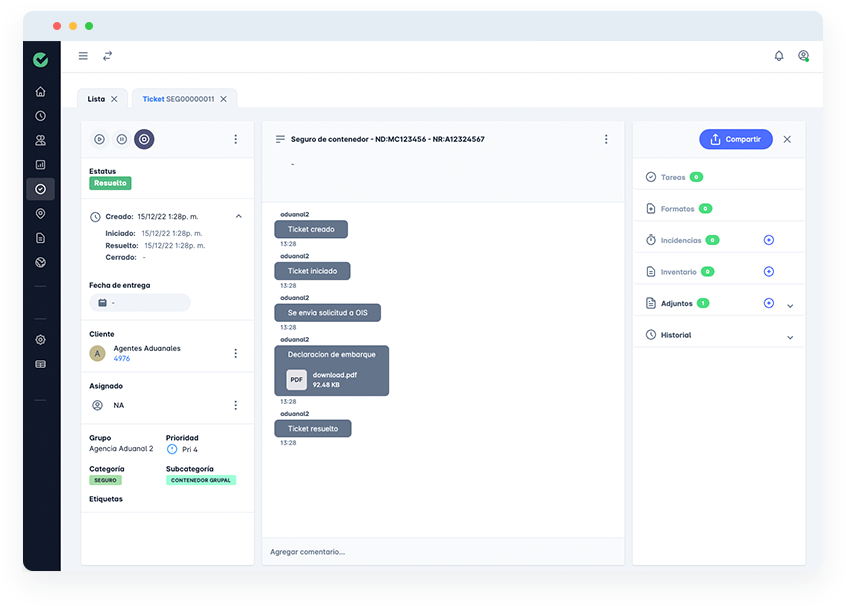This screenshot has height=606, width=846.
Task: Click the pause ticket status button
Action: [122, 139]
